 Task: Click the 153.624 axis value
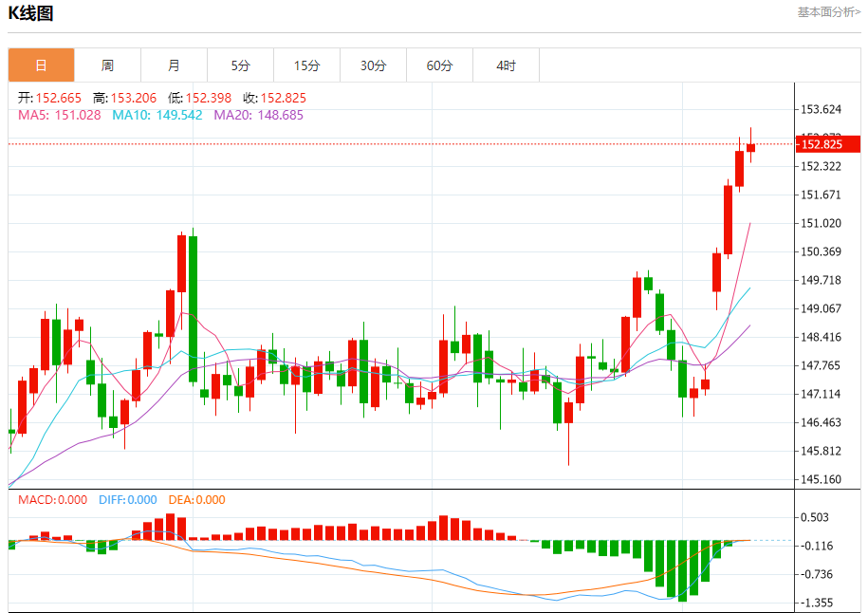[x=821, y=109]
